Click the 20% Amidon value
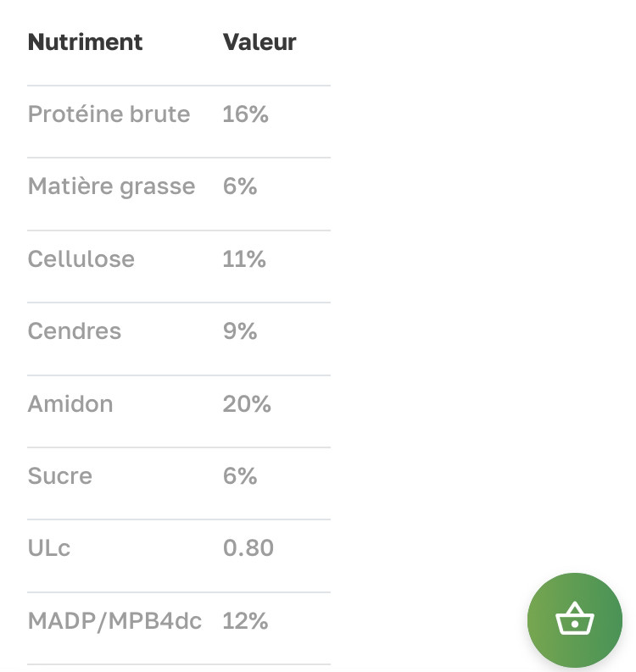Viewport: 636px width, 672px height. [247, 403]
